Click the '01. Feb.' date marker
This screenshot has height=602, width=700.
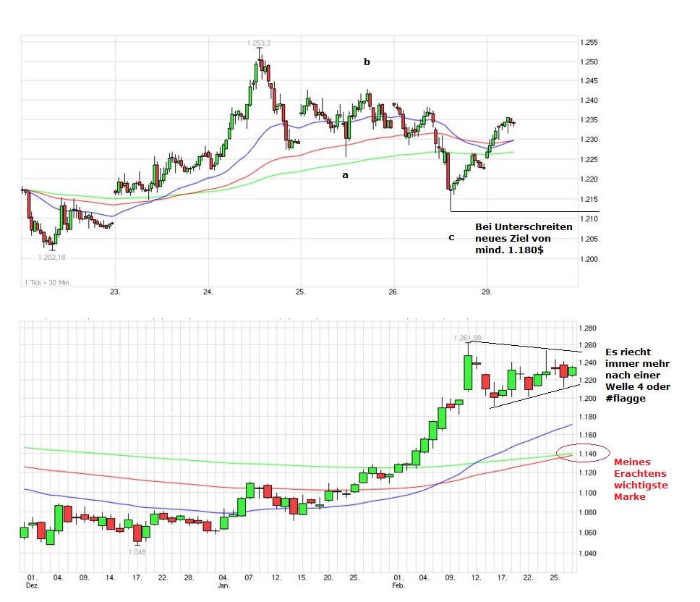(x=398, y=581)
